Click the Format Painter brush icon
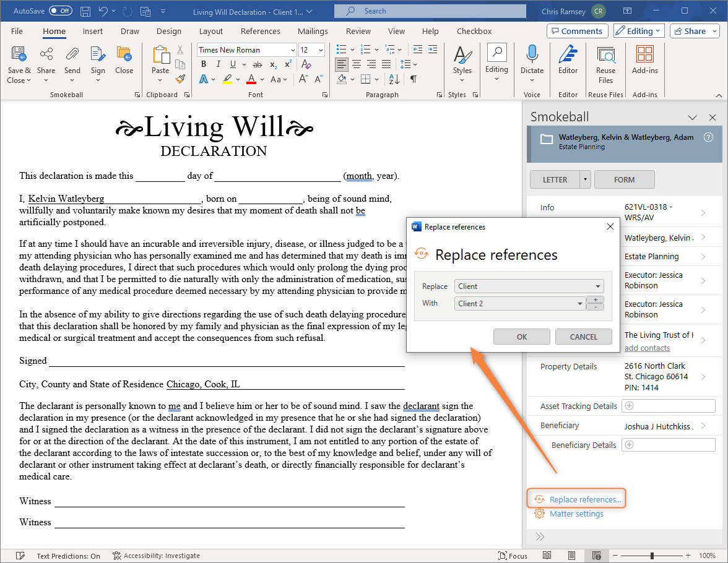728x563 pixels. pos(181,79)
